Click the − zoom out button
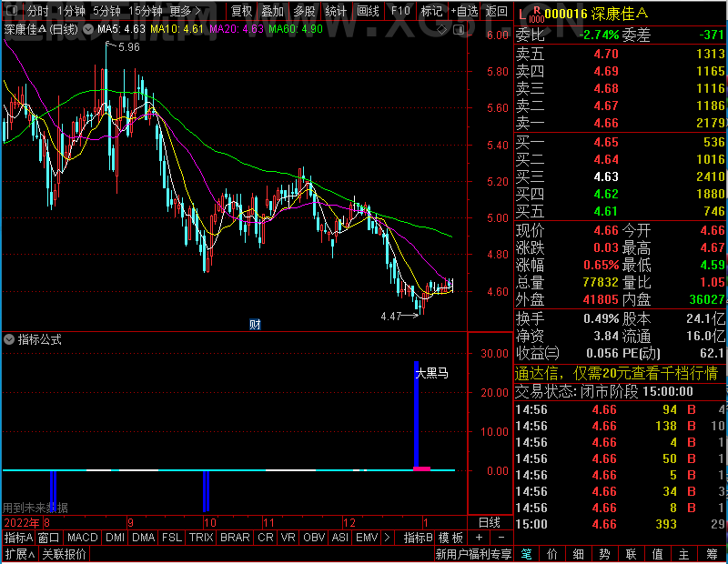This screenshot has width=728, height=564. (x=501, y=538)
